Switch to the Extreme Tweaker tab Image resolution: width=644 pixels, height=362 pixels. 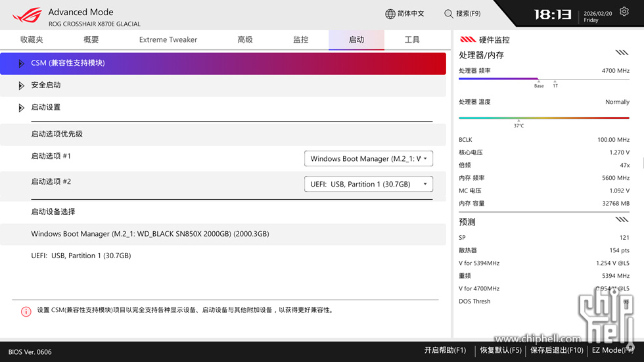[168, 40]
